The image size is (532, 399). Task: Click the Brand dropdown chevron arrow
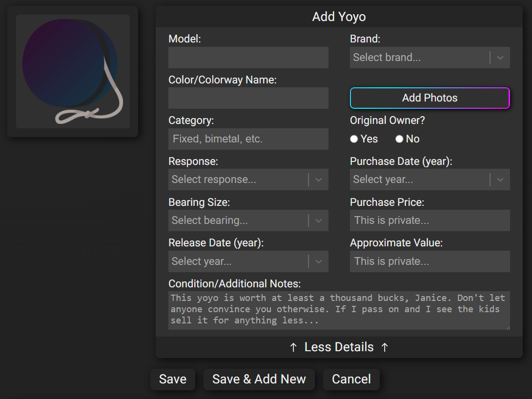(x=500, y=58)
